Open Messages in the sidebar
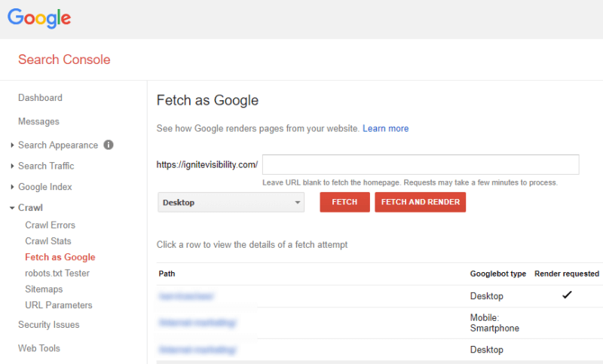 pyautogui.click(x=38, y=121)
